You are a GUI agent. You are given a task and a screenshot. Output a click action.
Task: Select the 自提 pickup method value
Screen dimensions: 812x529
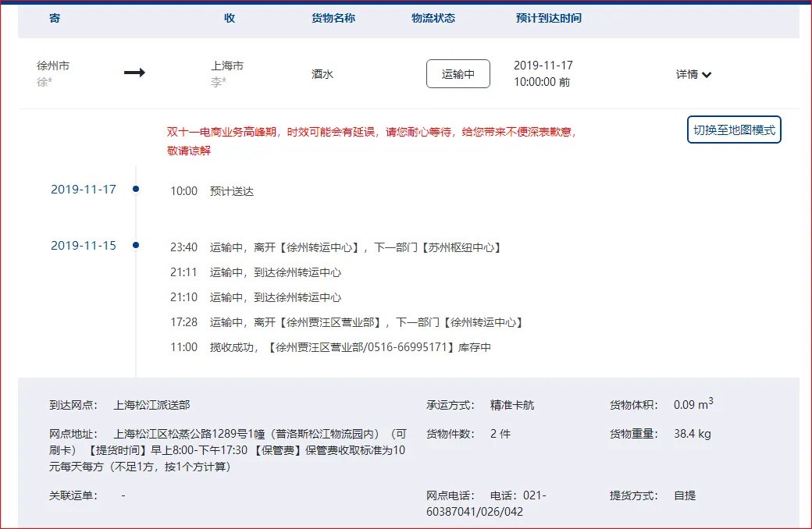point(683,494)
